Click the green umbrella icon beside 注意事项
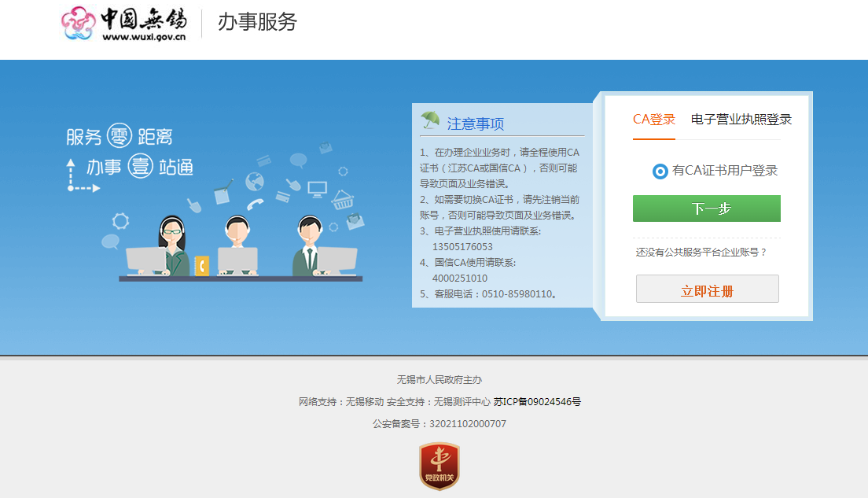 [430, 120]
